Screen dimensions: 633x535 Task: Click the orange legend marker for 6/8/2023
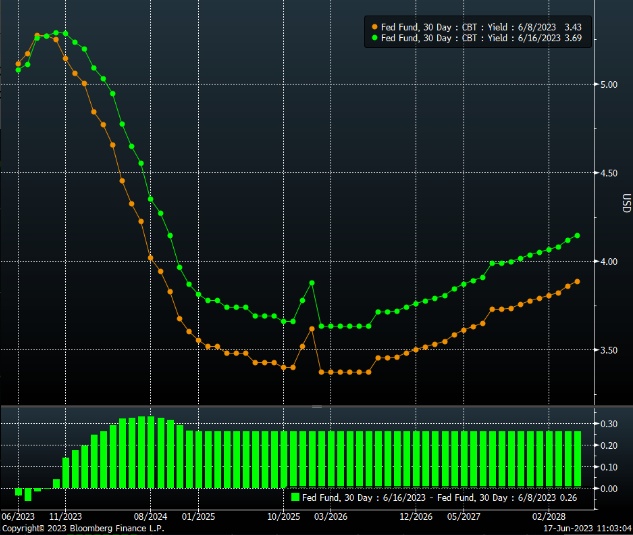374,26
